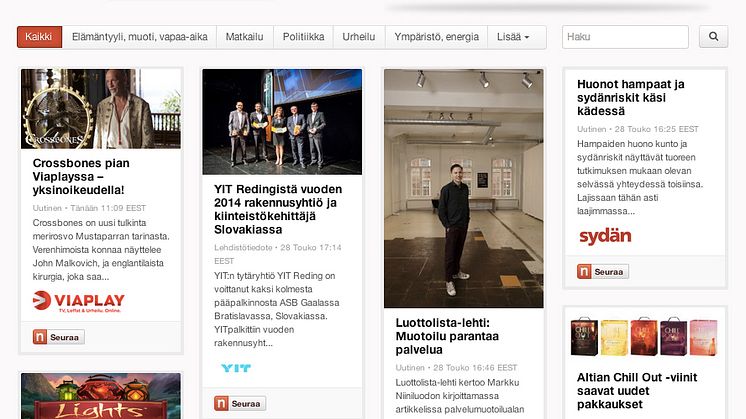Follow YIT with the Seuraa button
Screen dimensions: 746x419
(x=240, y=404)
